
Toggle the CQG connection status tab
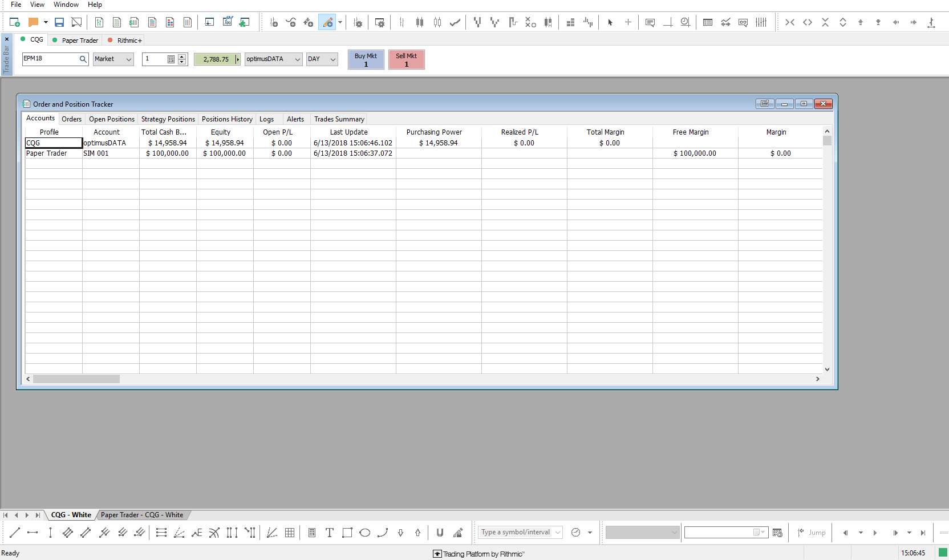click(32, 39)
